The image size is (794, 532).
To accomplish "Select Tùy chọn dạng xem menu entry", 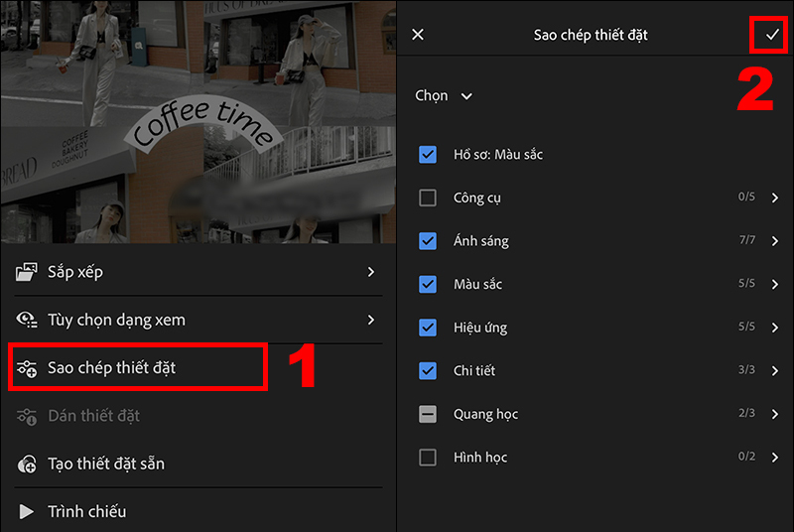I will [198, 320].
